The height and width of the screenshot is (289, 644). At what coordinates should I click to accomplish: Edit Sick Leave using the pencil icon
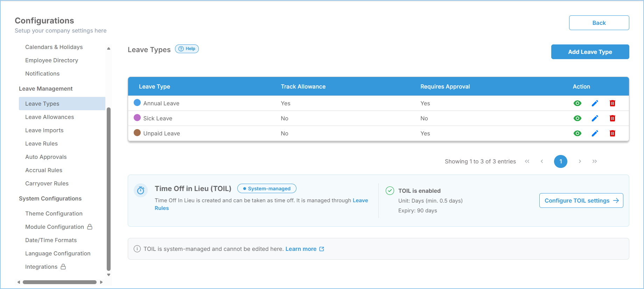[595, 118]
